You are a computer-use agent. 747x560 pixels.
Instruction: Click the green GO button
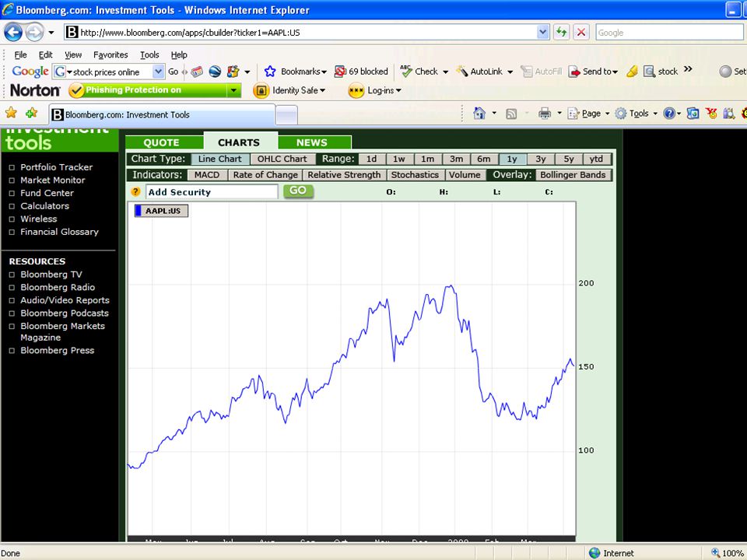point(298,191)
